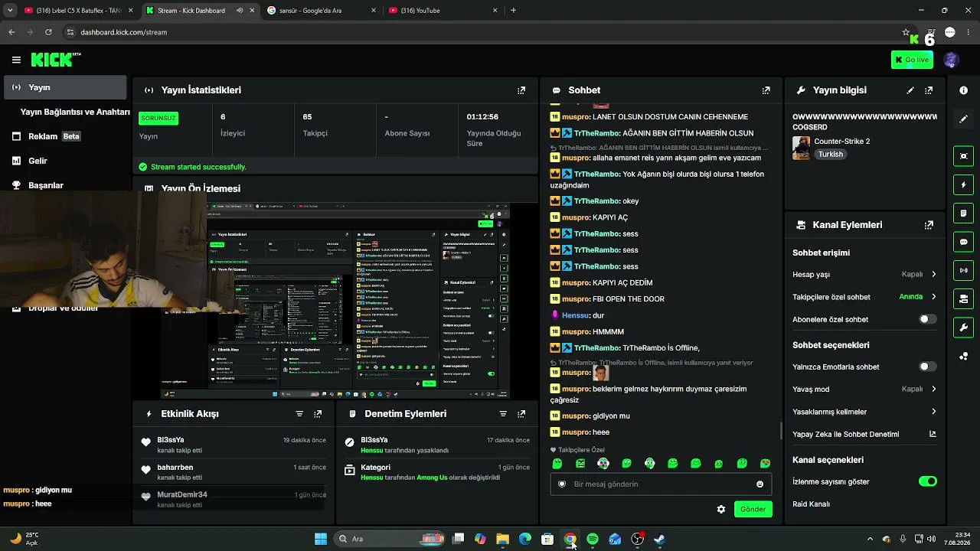The image size is (980, 551).
Task: Open the Gelir sidebar menu item
Action: click(x=65, y=161)
